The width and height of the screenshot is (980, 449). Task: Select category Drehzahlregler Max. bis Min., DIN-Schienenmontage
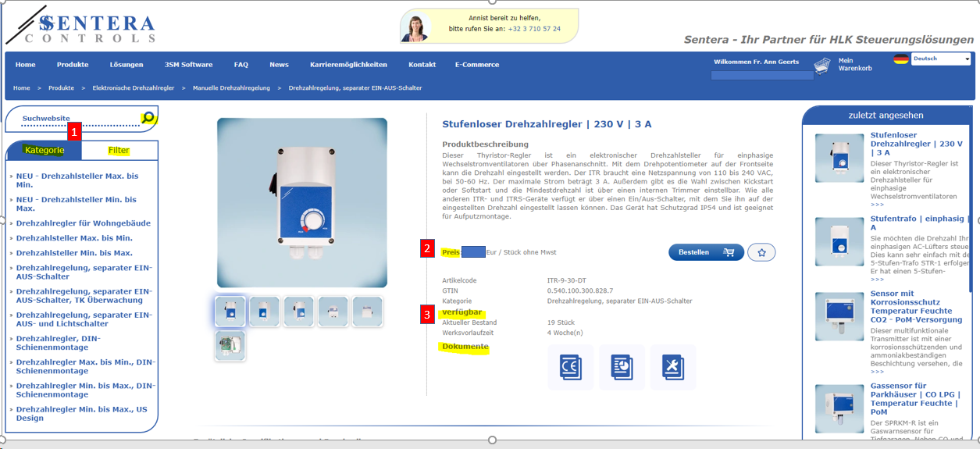point(86,366)
